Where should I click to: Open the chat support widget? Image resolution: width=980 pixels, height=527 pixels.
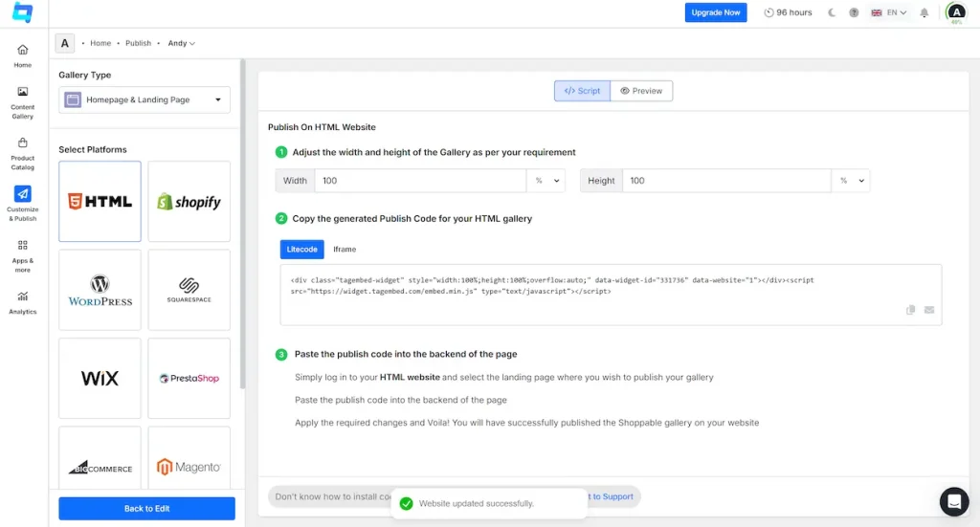pos(954,501)
